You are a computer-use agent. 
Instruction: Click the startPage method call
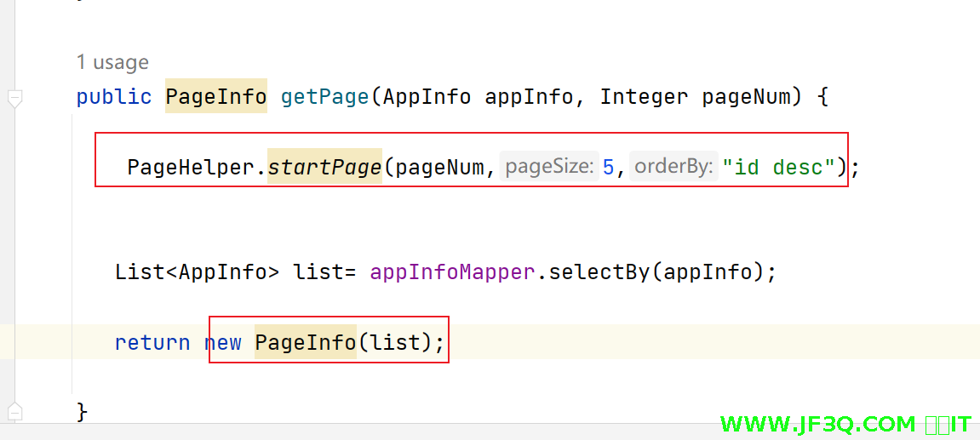pyautogui.click(x=324, y=167)
